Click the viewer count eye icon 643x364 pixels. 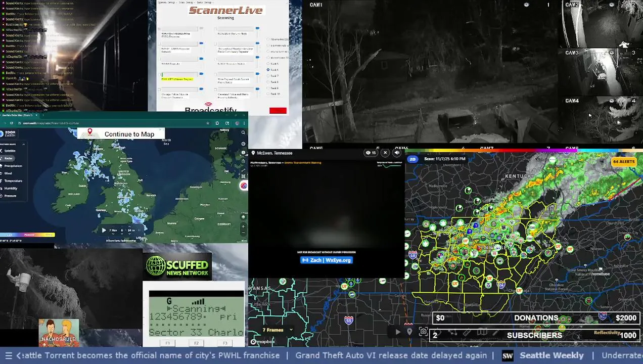click(369, 153)
